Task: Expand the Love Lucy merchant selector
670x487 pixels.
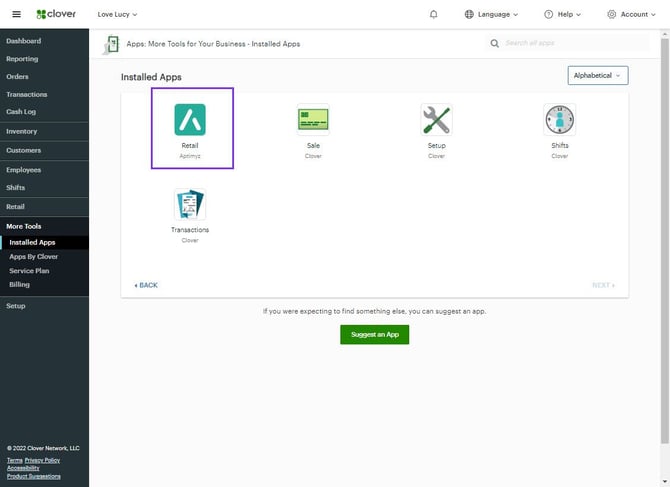Action: tap(118, 14)
